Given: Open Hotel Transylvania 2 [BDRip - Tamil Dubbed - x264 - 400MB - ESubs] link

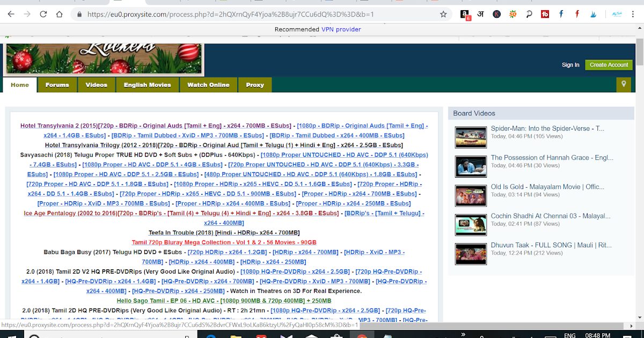Looking at the screenshot, I should [x=337, y=135].
